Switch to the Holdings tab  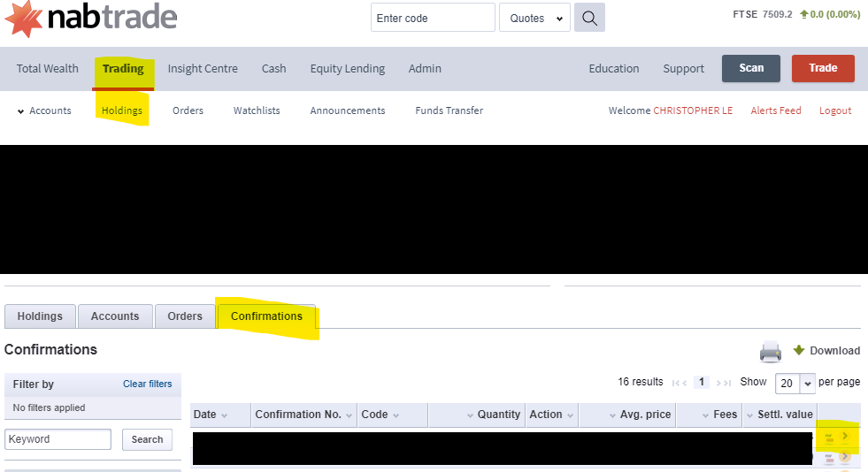(40, 316)
